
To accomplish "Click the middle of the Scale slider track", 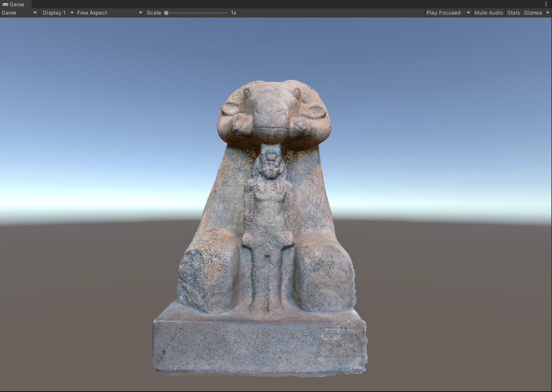I will (x=197, y=13).
